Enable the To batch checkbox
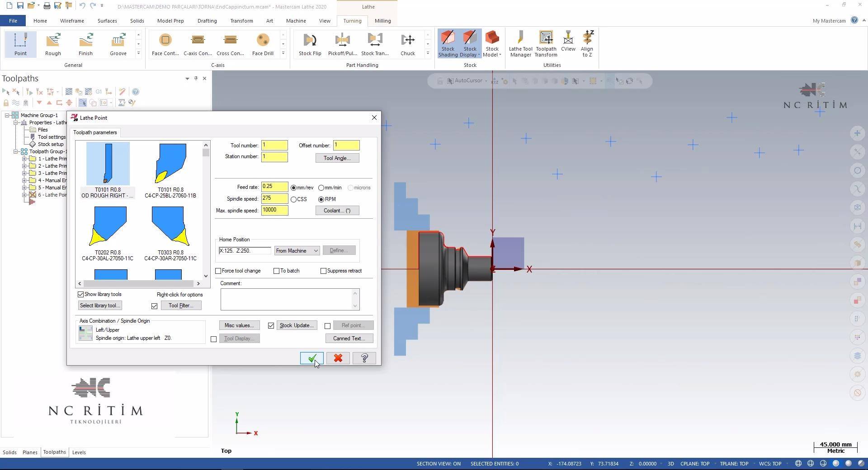868x470 pixels. 276,271
